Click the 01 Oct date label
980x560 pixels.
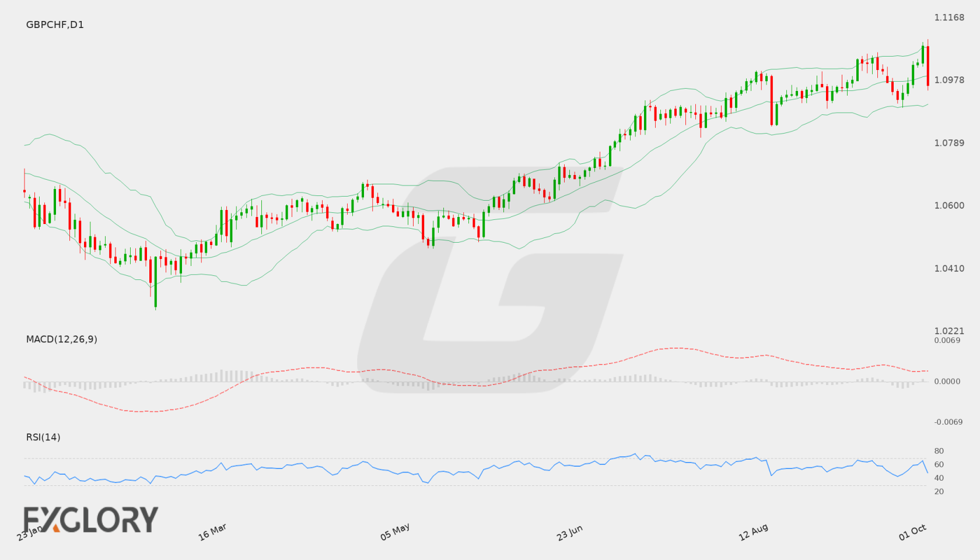click(x=912, y=532)
